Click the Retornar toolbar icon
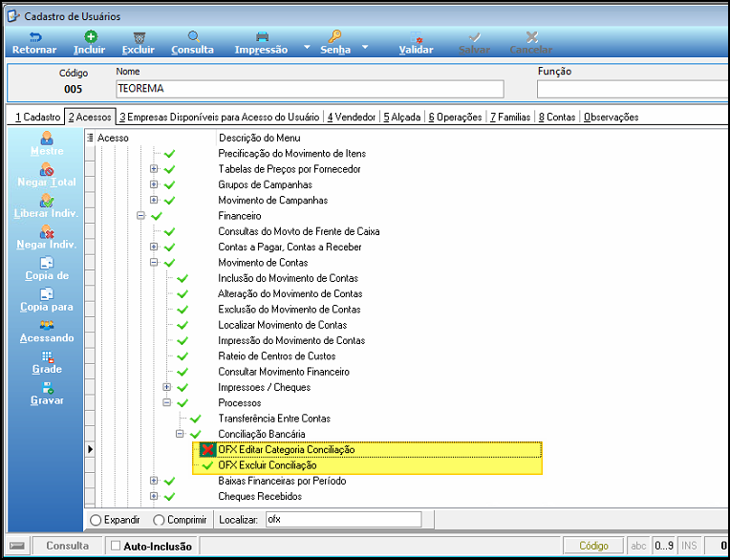This screenshot has width=730, height=560. point(34,37)
